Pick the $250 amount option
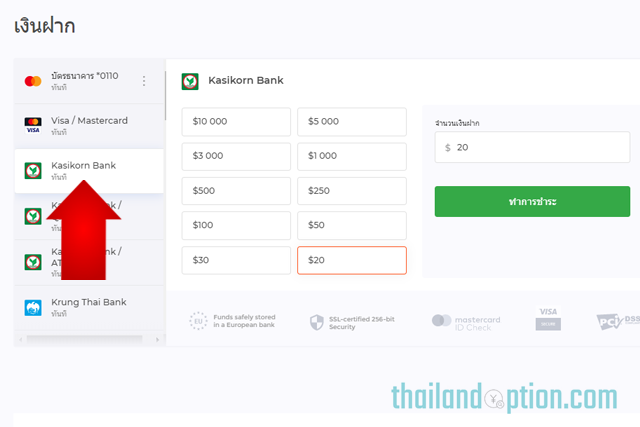The height and width of the screenshot is (427, 640). pyautogui.click(x=352, y=191)
